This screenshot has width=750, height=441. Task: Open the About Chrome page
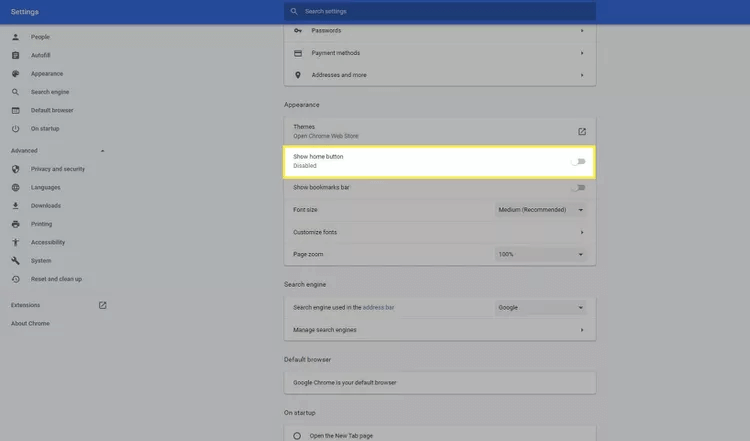30,323
